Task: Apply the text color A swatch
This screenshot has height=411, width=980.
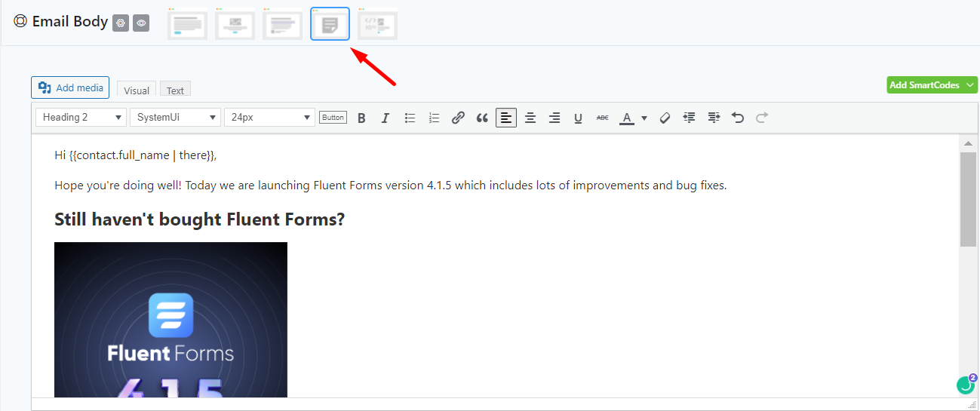Action: click(x=626, y=118)
